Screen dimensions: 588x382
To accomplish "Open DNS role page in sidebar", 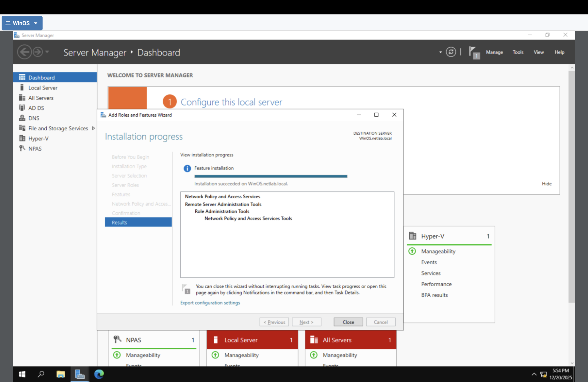I will pyautogui.click(x=34, y=118).
